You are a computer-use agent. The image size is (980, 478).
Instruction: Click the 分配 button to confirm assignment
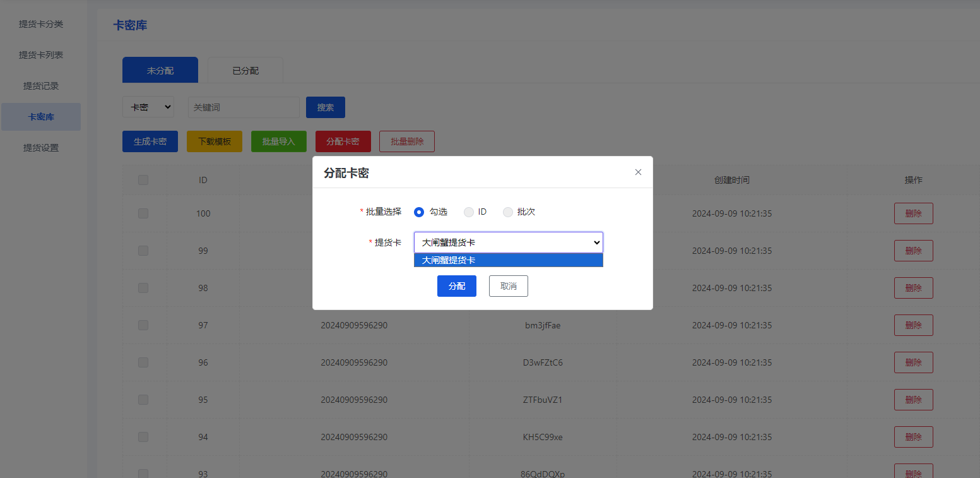coord(456,285)
